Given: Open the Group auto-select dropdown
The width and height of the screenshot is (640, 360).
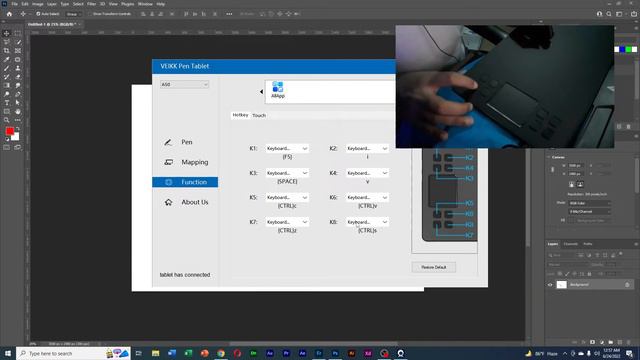Looking at the screenshot, I should tap(73, 14).
